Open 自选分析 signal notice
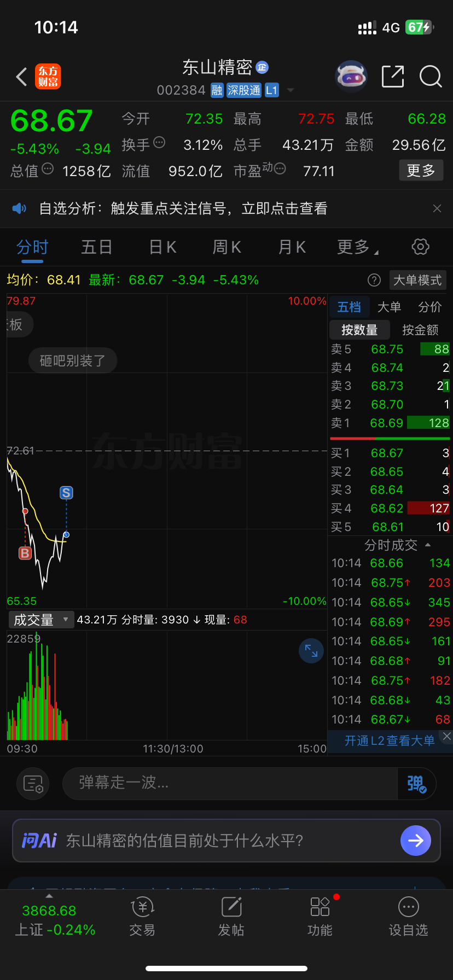The image size is (453, 980). click(183, 208)
